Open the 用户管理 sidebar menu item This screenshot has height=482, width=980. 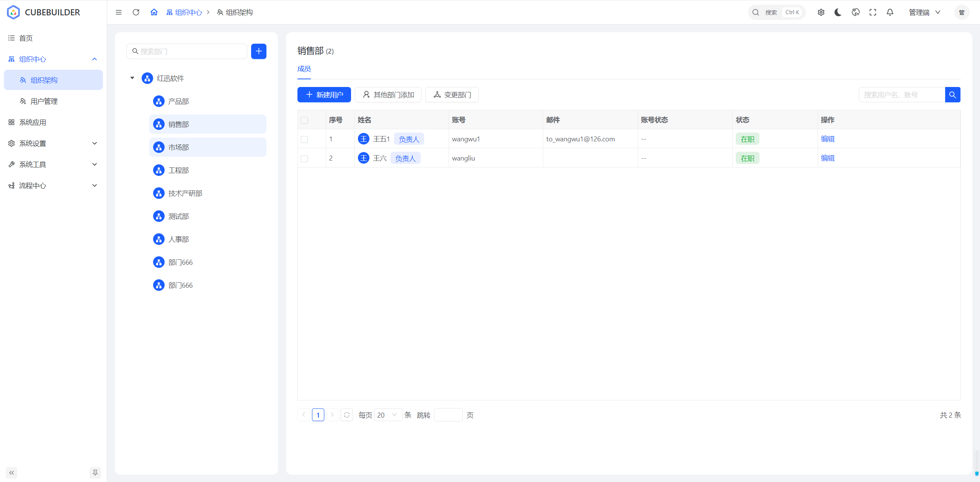(44, 101)
